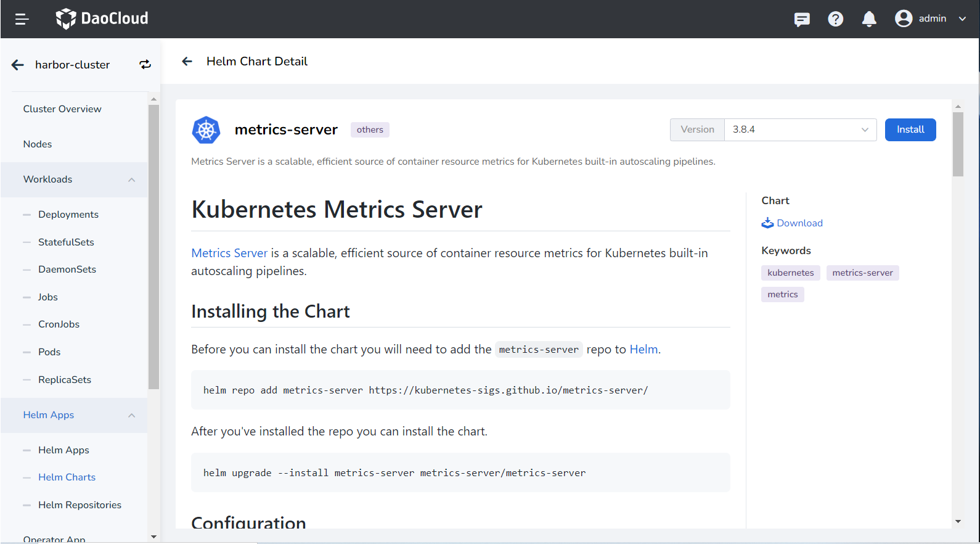Go to Deployments in sidebar
The width and height of the screenshot is (980, 544).
click(68, 215)
